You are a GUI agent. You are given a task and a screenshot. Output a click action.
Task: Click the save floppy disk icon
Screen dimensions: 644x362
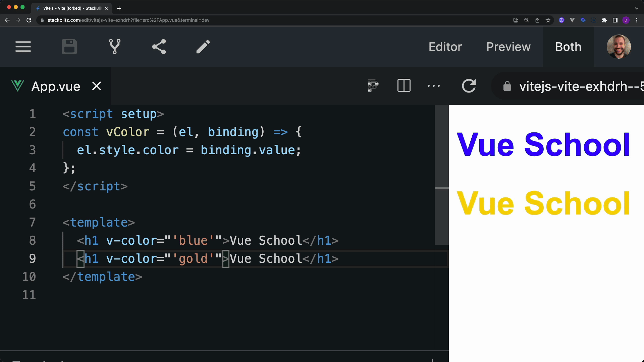coord(69,47)
